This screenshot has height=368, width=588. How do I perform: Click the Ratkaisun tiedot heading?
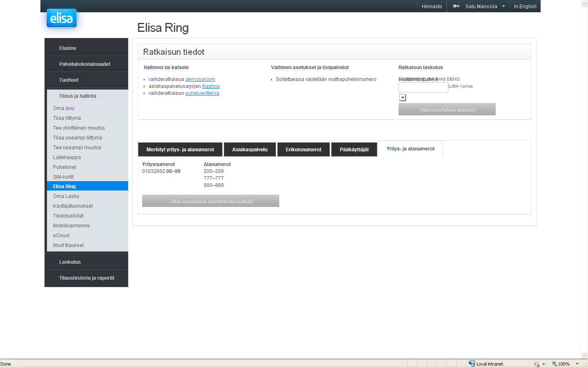pos(174,52)
